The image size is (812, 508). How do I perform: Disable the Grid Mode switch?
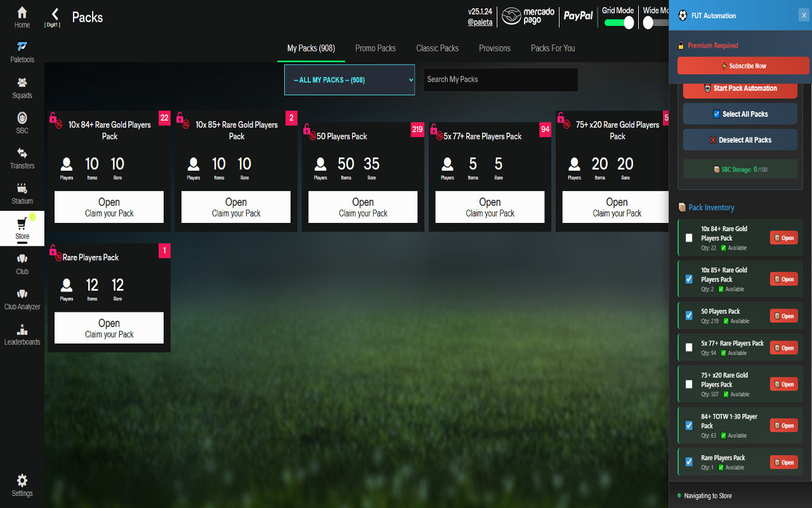[x=619, y=21]
